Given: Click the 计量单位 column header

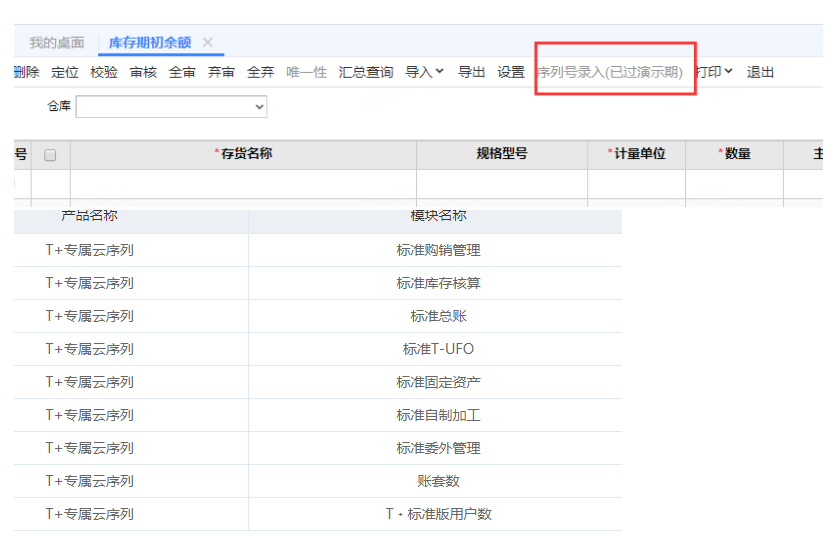Looking at the screenshot, I should pos(636,154).
